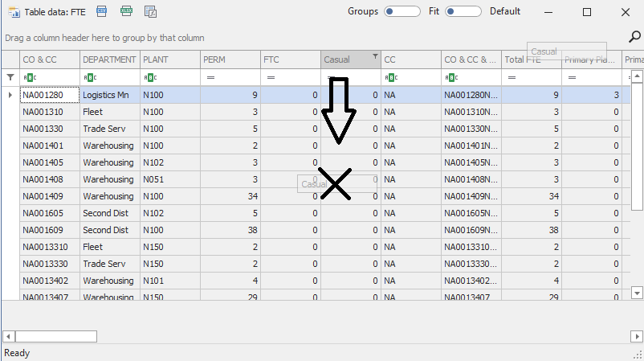The height and width of the screenshot is (361, 644).
Task: Select the NA001409 row cell
Action: (x=49, y=196)
